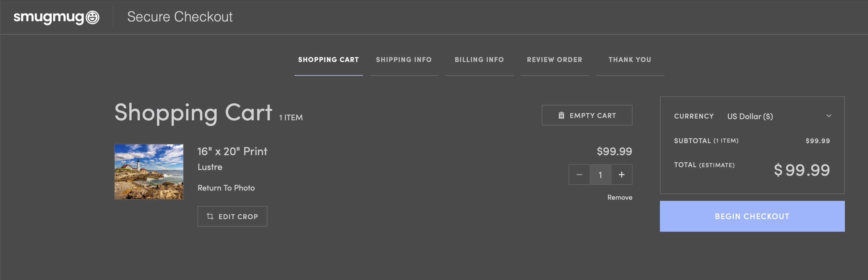Screen dimensions: 868x280
Task: Click the Secure Checkout header title
Action: click(x=180, y=17)
